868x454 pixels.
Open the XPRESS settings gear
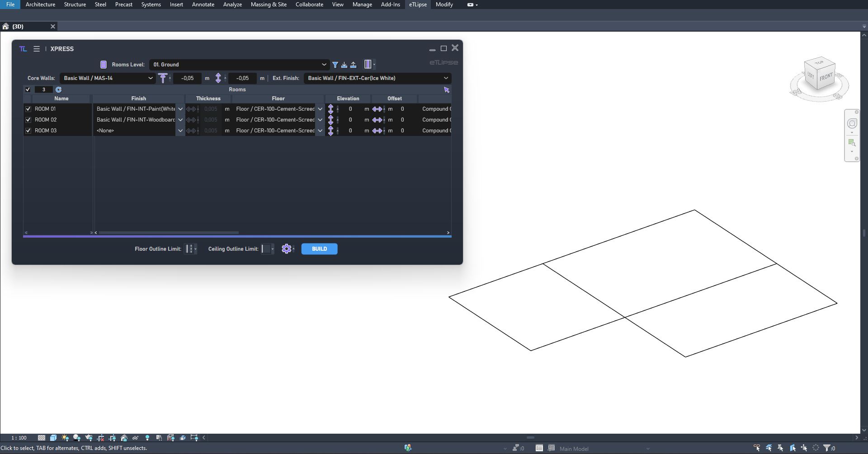coord(286,249)
